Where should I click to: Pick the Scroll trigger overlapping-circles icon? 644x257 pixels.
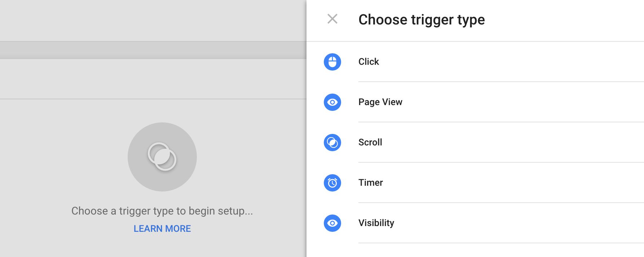[x=332, y=143]
